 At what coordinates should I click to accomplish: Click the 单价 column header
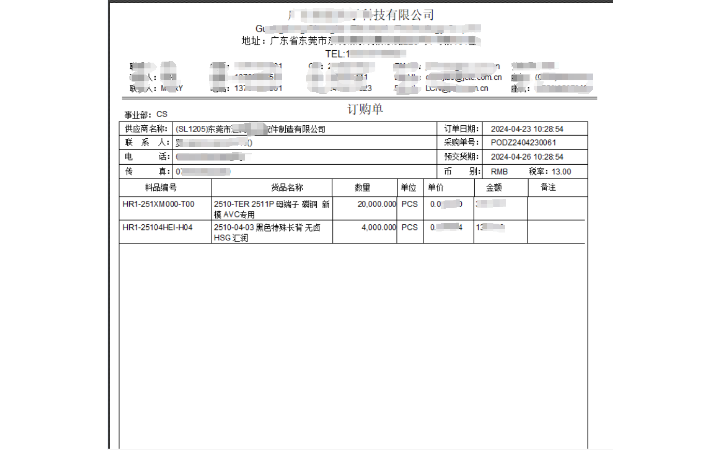coord(435,187)
